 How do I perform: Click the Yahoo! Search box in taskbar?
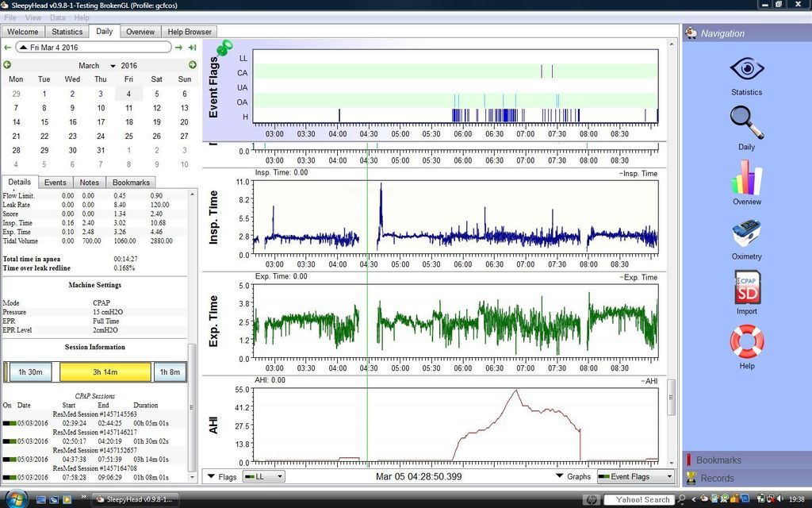(640, 500)
